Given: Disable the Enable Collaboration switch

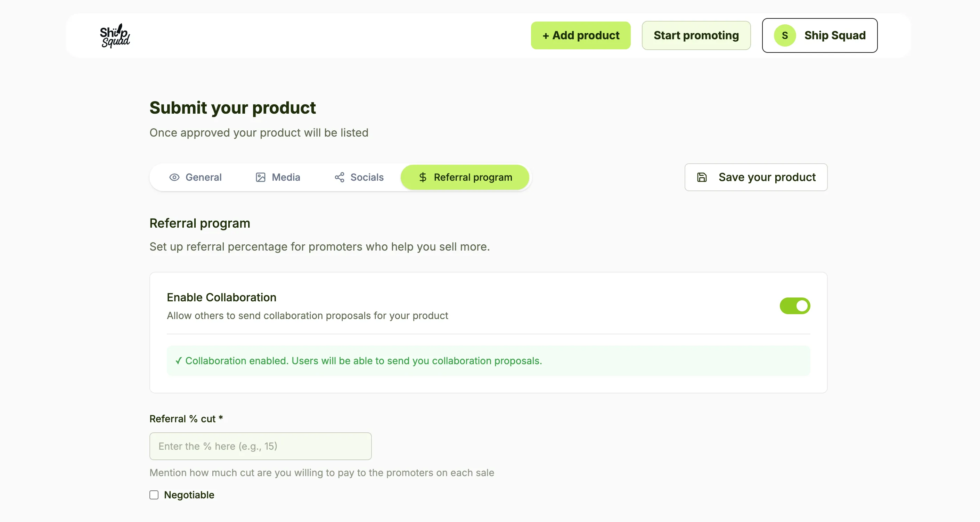Looking at the screenshot, I should click(795, 306).
